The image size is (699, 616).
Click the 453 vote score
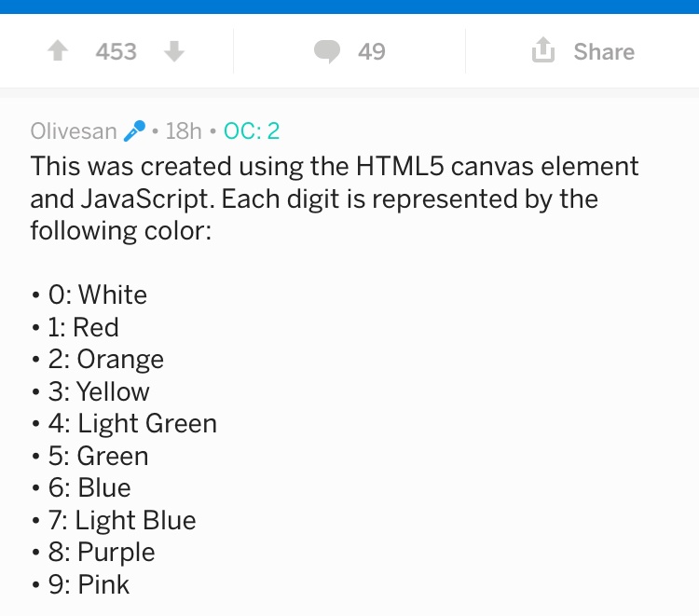(116, 51)
